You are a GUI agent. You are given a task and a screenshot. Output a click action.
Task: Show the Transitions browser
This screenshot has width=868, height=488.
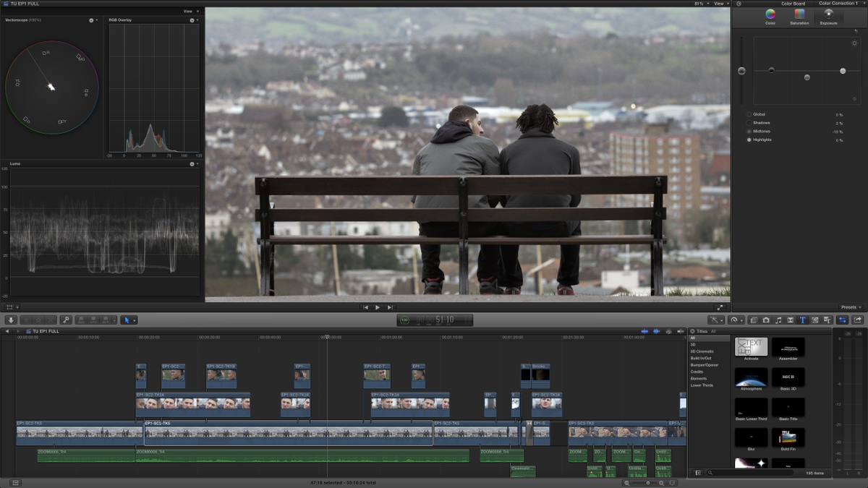point(791,320)
